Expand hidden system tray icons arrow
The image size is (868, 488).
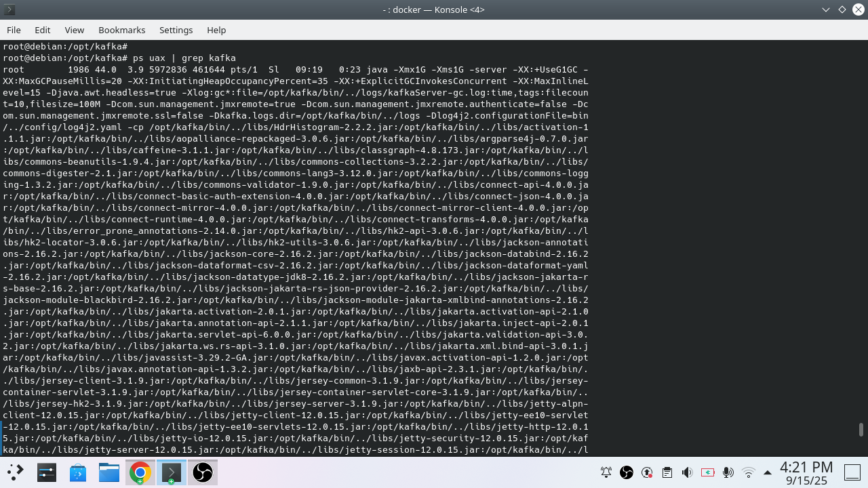(768, 472)
